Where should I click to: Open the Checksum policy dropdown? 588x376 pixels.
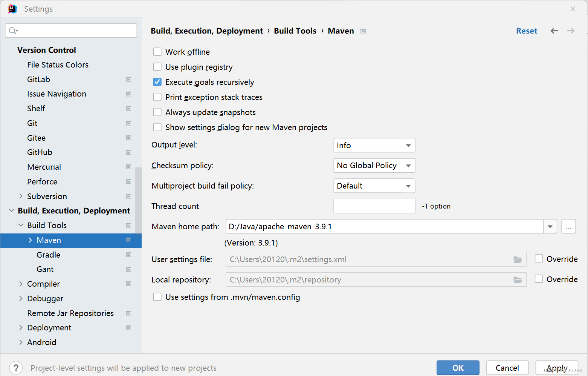pyautogui.click(x=374, y=166)
